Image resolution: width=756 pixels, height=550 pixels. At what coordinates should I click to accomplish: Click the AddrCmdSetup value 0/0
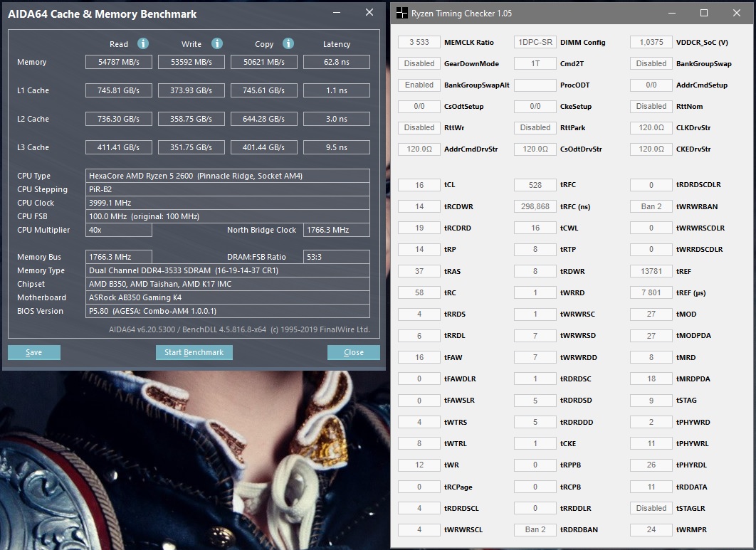point(651,85)
